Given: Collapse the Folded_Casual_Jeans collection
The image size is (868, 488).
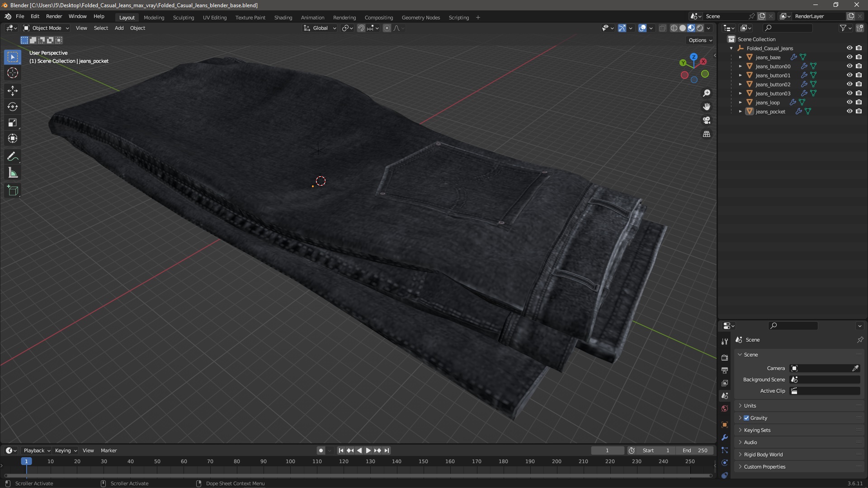Looking at the screenshot, I should click(731, 48).
